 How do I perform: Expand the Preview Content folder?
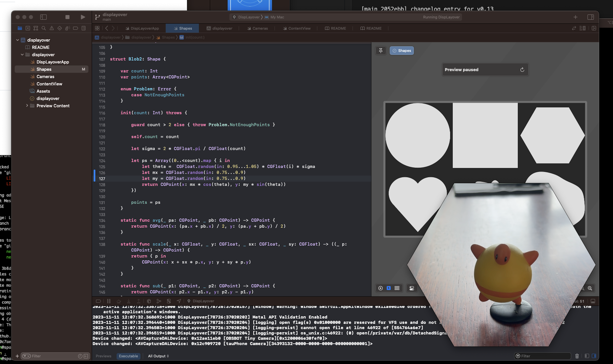(x=27, y=106)
